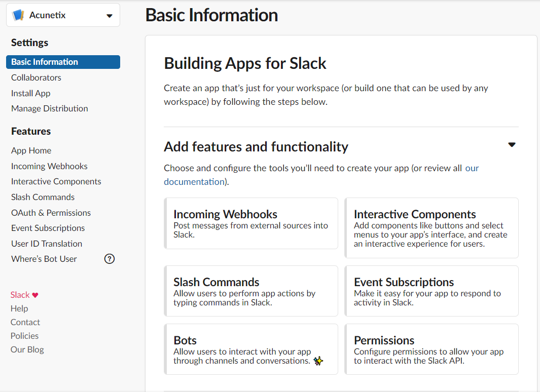Open App Home under Features
Image resolution: width=540 pixels, height=392 pixels.
tap(31, 150)
